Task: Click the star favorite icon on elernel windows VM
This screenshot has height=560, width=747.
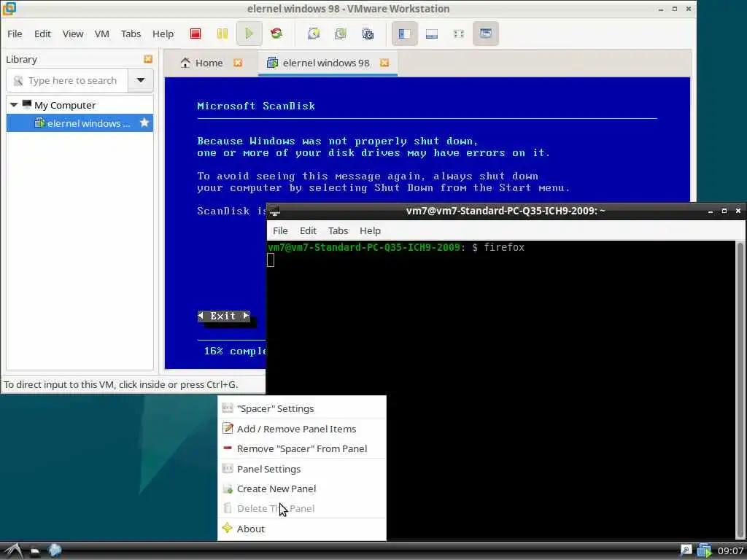Action: [144, 122]
